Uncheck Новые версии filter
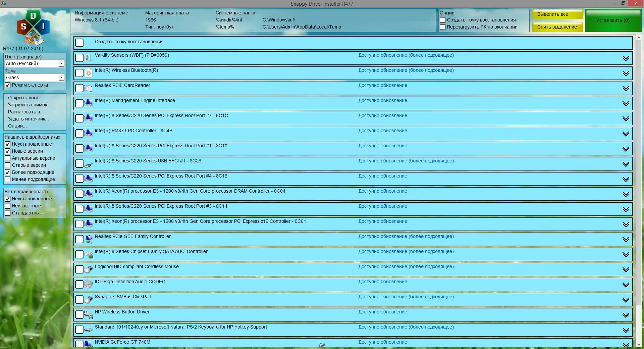Screen dimensions: 644x349 pyautogui.click(x=7, y=151)
